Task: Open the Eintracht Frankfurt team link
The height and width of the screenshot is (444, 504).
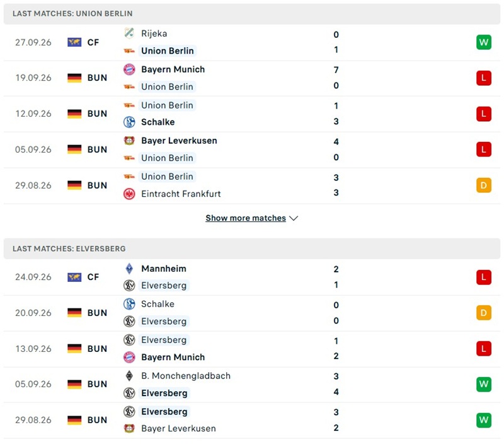Action: 181,194
